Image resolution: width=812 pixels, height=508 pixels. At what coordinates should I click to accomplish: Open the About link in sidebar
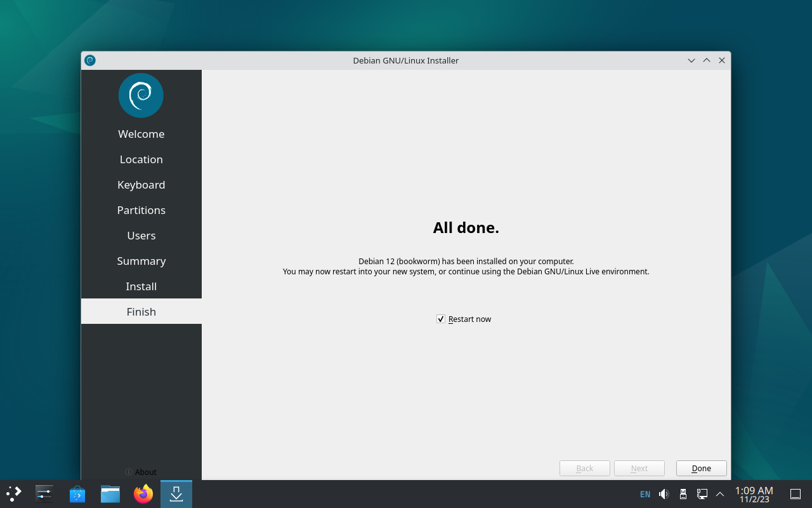(x=141, y=472)
